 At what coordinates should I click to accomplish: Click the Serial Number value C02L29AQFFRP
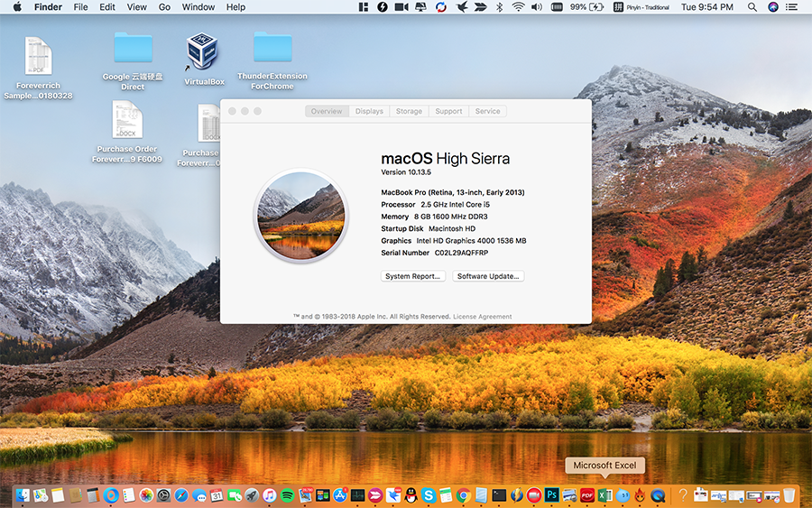[x=461, y=253]
